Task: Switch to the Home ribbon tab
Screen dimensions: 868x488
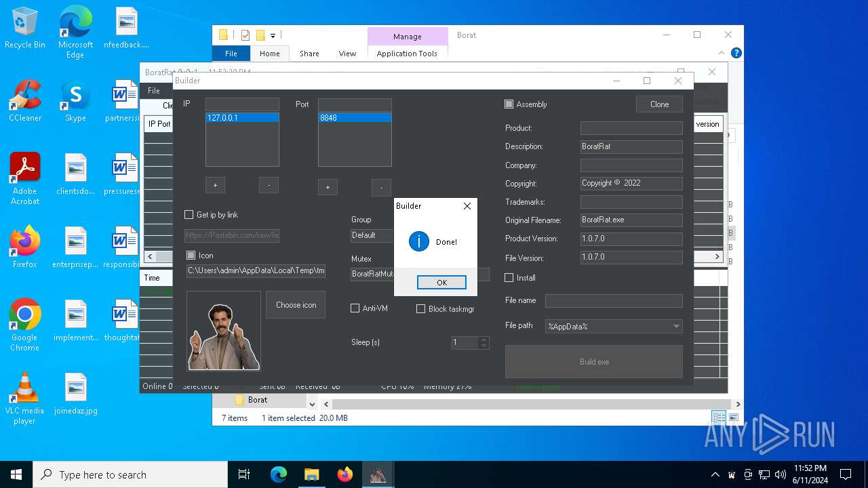Action: [270, 54]
